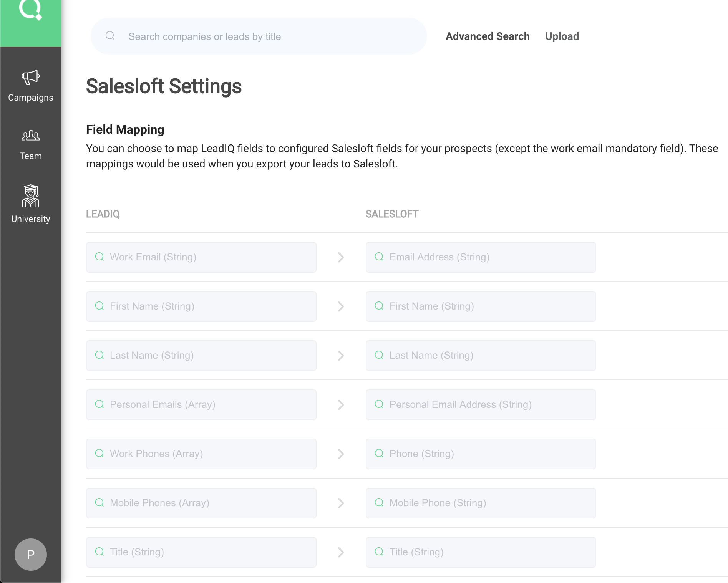Viewport: 728px width, 583px height.
Task: Open the Upload page
Action: tap(562, 36)
